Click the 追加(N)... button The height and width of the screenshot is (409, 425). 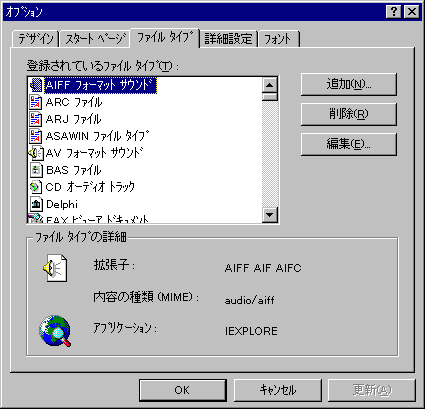click(349, 84)
